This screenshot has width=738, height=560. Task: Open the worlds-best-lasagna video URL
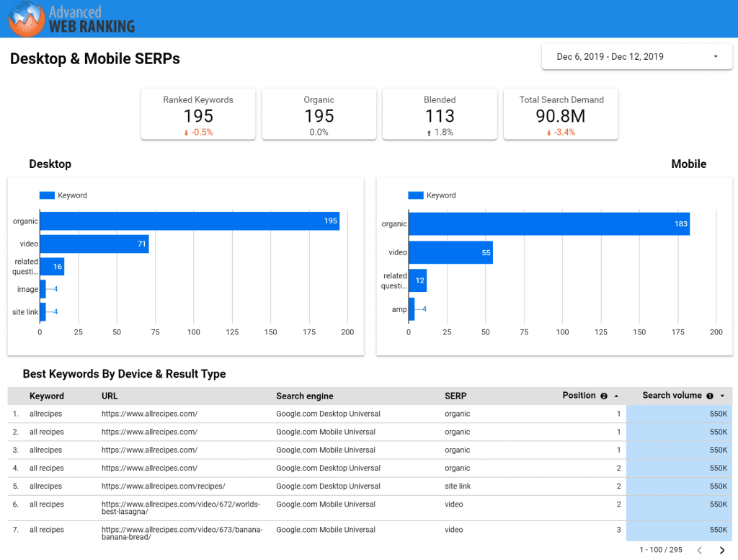tap(181, 508)
